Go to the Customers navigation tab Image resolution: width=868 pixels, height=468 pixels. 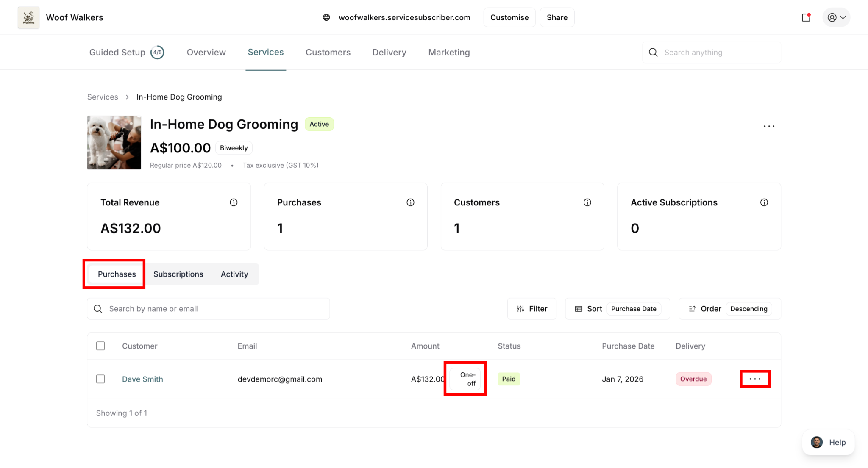pos(328,53)
